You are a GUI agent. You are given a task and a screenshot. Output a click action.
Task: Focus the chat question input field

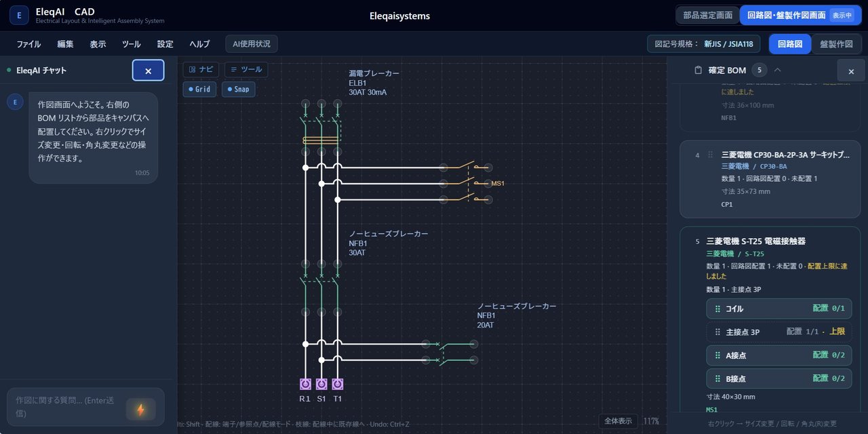pos(66,407)
